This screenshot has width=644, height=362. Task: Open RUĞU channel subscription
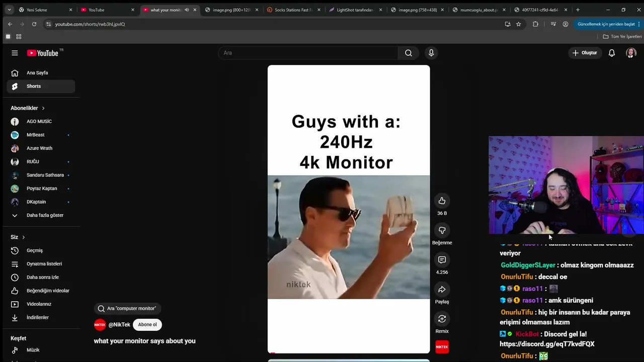point(41,162)
